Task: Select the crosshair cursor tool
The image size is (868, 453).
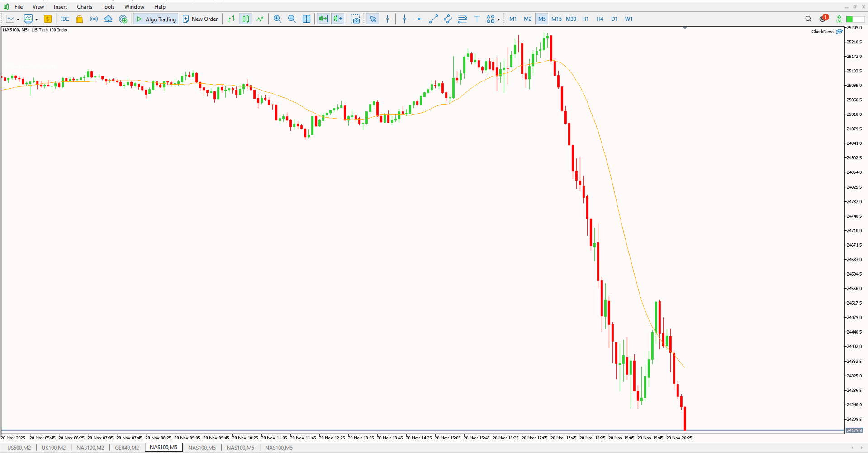Action: tap(387, 19)
